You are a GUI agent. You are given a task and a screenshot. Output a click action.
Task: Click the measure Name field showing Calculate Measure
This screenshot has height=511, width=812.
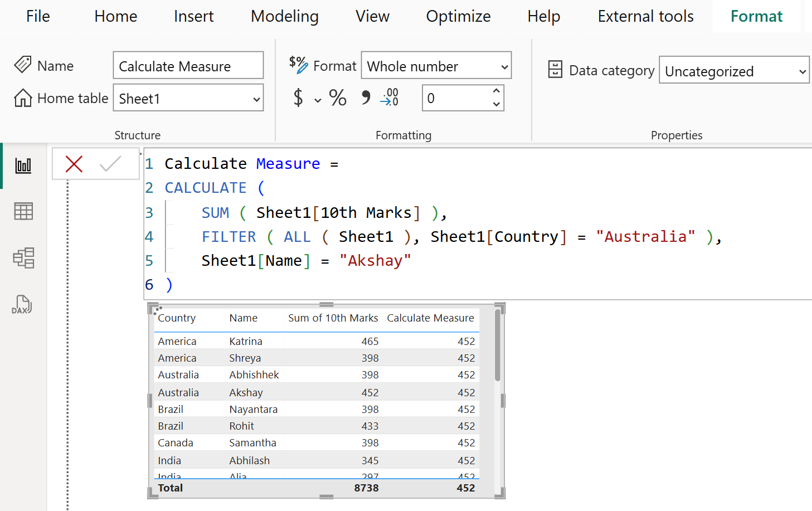(188, 65)
